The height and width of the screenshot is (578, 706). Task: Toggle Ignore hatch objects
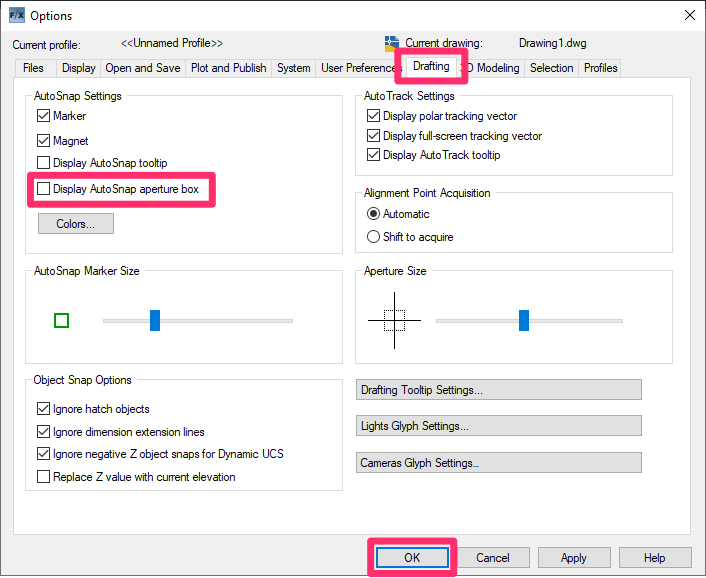pos(43,409)
